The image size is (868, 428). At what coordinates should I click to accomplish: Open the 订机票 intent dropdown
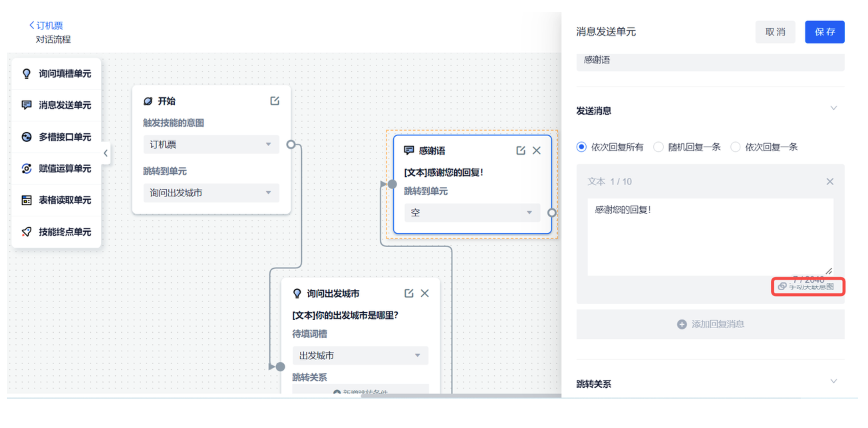[x=211, y=145]
